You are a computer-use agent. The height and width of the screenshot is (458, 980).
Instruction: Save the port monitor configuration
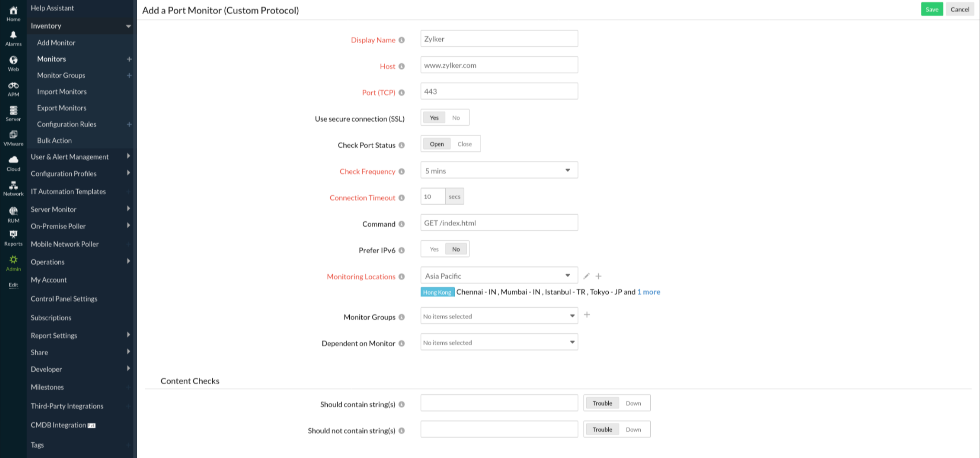tap(932, 9)
